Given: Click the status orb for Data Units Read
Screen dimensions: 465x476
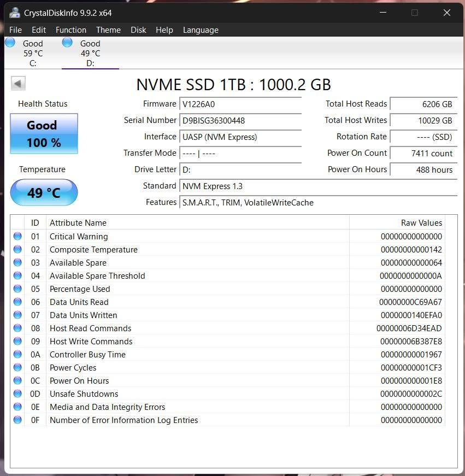Looking at the screenshot, I should pyautogui.click(x=17, y=302).
